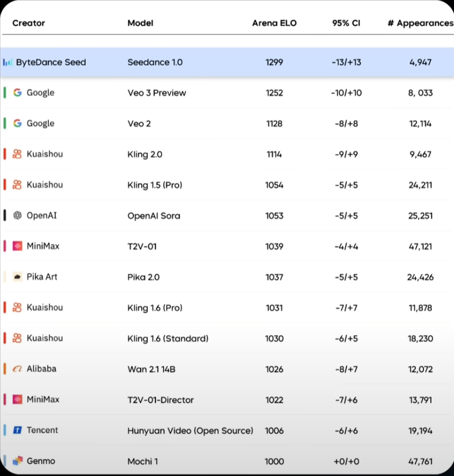Click Kuaishou logo in Kling 1.6 (Standard) row
Screen dimensions: 454x476
[x=17, y=338]
